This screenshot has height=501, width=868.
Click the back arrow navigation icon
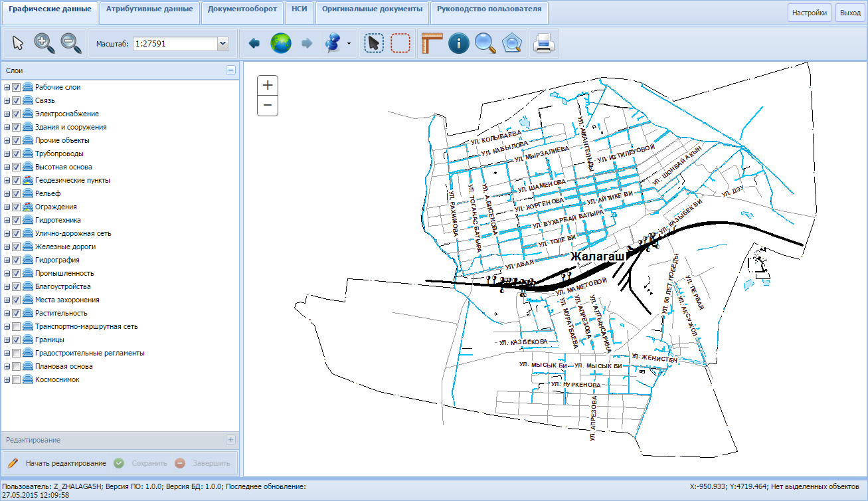(x=254, y=43)
